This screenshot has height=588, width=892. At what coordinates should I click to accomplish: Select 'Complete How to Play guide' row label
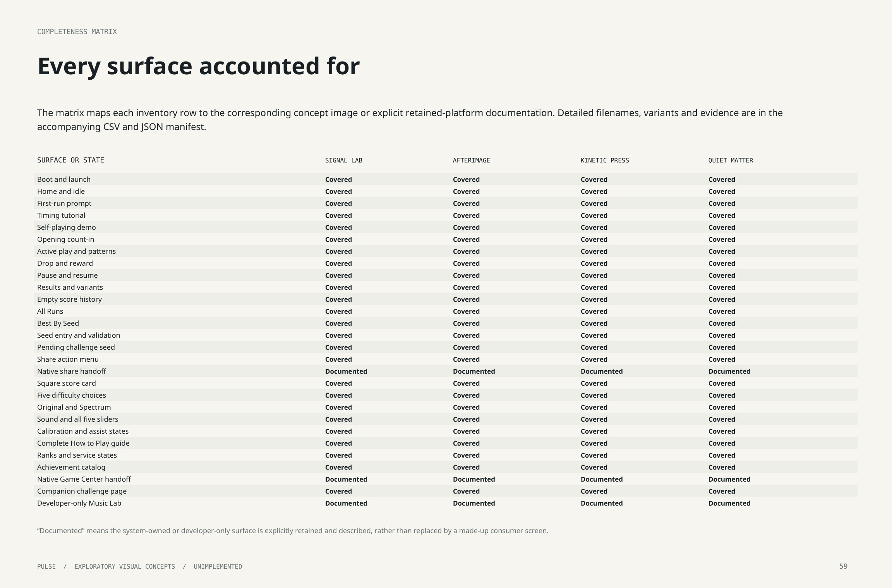coord(83,443)
